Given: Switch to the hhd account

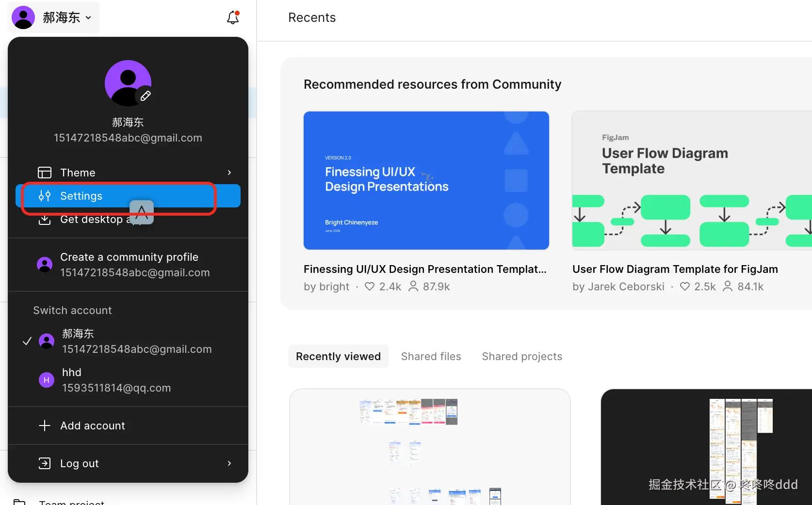Looking at the screenshot, I should pyautogui.click(x=128, y=380).
